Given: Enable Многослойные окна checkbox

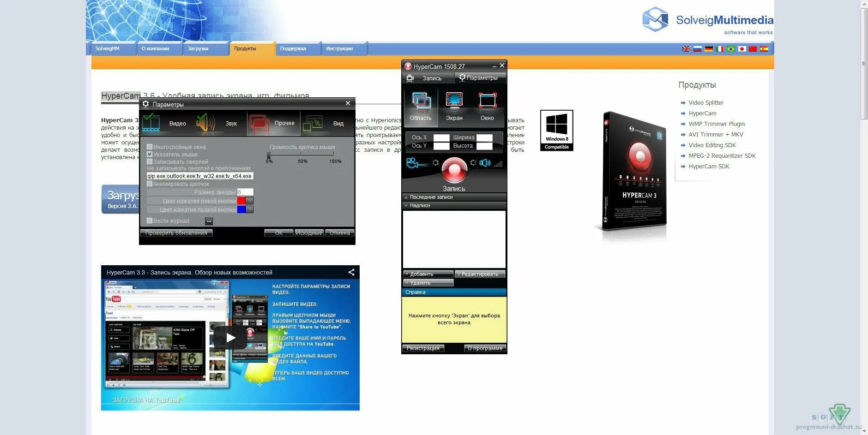Looking at the screenshot, I should 150,147.
